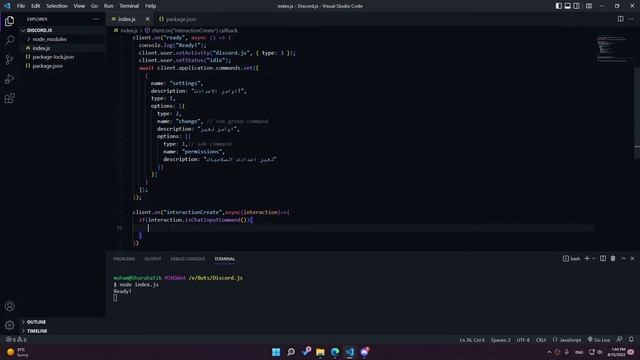
Task: Open Explorer's Views and More Actions ellipsis
Action: pos(96,19)
